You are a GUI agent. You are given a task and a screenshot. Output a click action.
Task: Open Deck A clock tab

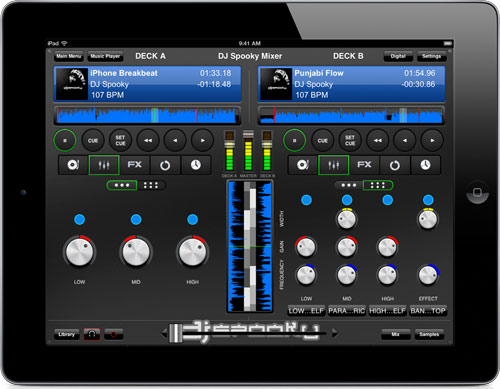196,165
